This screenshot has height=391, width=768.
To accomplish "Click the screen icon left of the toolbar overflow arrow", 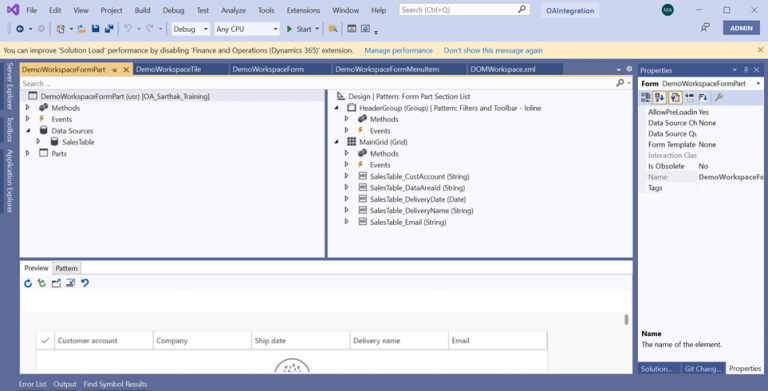I will (x=365, y=29).
